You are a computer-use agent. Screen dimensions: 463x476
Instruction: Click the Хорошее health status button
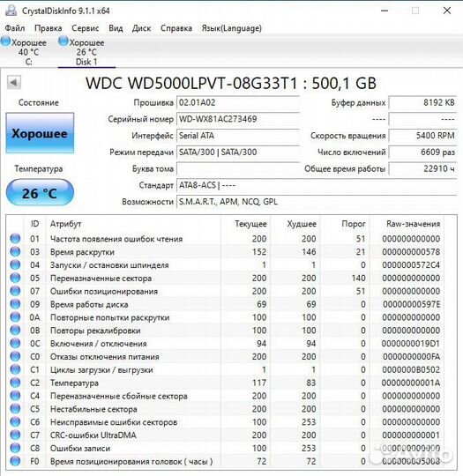[x=40, y=133]
